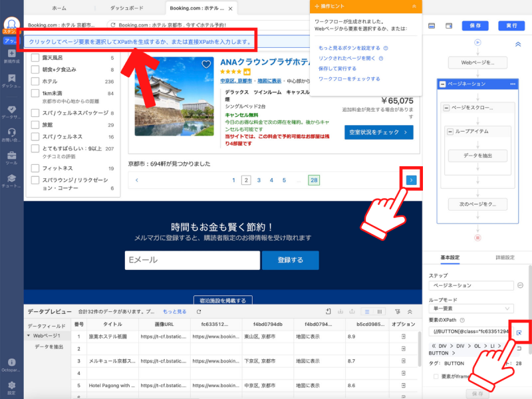The width and height of the screenshot is (532, 399).
Task: Toggle the horizontal workflow layout icon
Action: coord(432,26)
